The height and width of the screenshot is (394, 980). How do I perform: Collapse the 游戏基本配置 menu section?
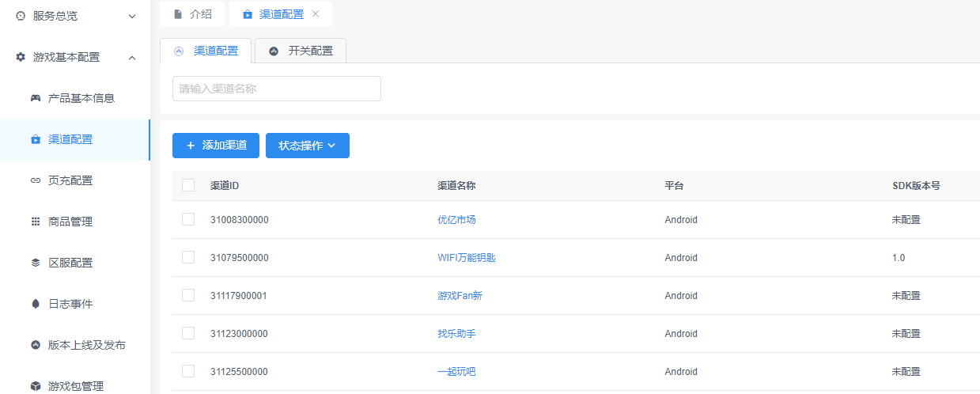click(x=131, y=57)
